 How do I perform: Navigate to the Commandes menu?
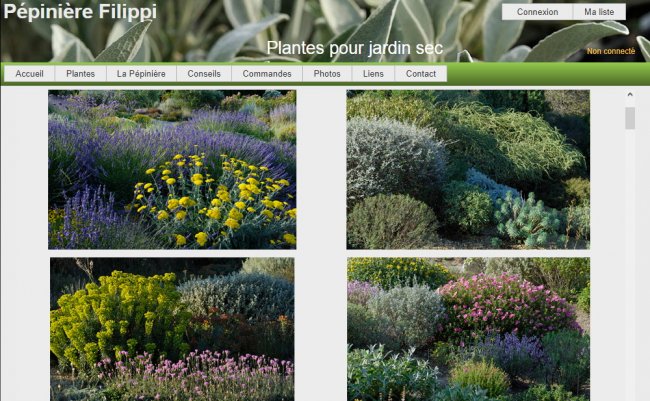coord(267,74)
